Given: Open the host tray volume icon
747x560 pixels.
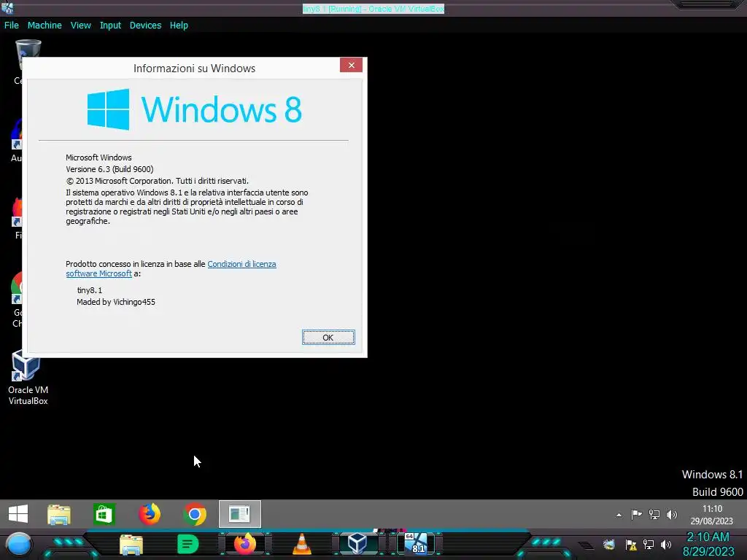Looking at the screenshot, I should 666,545.
